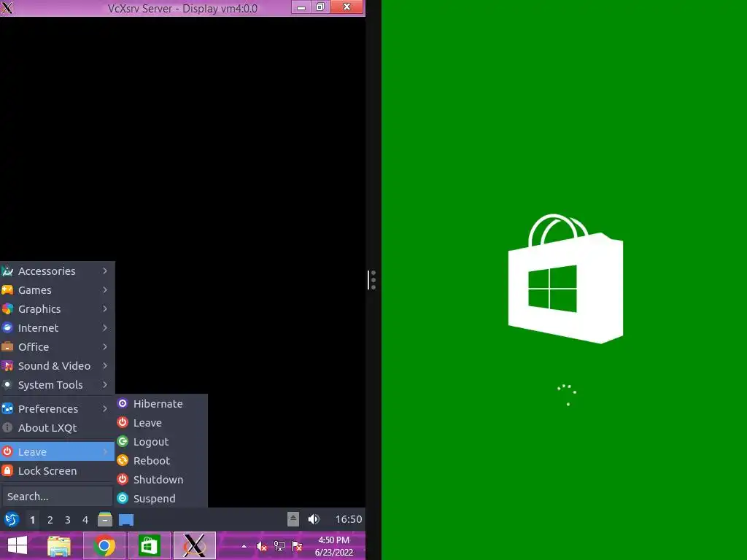Choose Reboot from Leave submenu

pyautogui.click(x=161, y=461)
